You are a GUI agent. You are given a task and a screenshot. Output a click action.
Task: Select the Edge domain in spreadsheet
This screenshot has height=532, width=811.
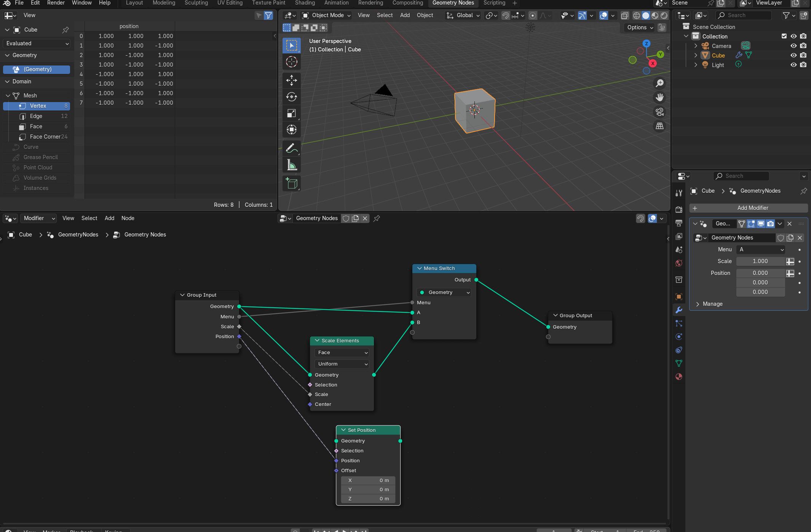37,116
